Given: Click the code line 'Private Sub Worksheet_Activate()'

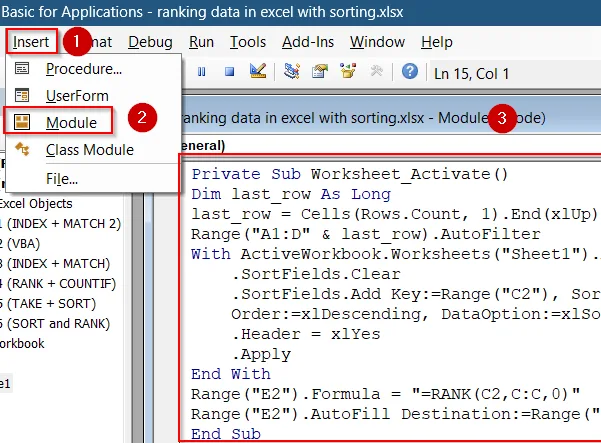Looking at the screenshot, I should click(350, 174).
